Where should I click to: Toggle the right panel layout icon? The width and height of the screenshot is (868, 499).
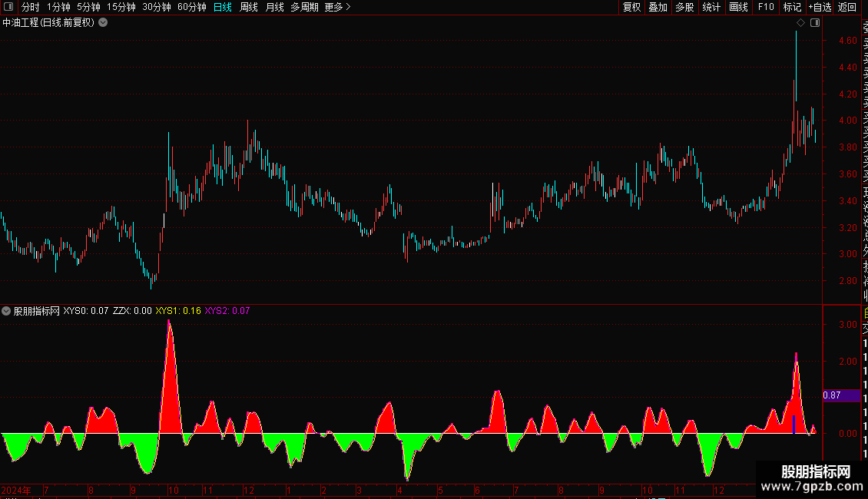pos(815,23)
